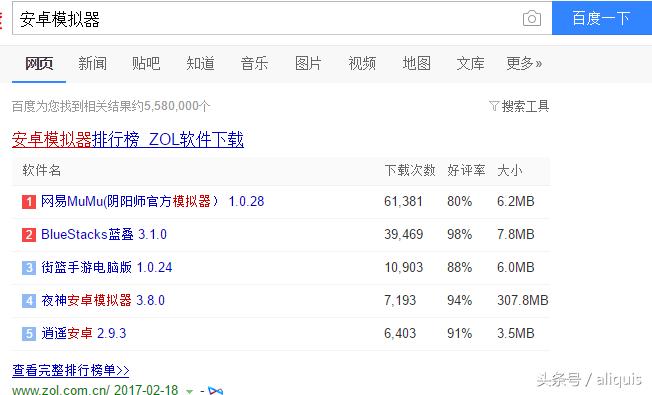Image resolution: width=652 pixels, height=395 pixels.
Task: Click the 大小 column header
Action: click(x=510, y=170)
